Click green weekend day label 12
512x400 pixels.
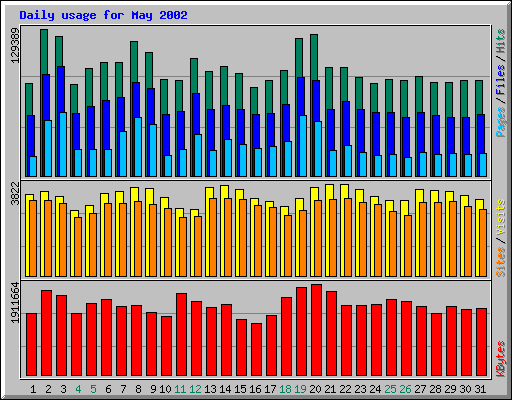[x=195, y=389]
